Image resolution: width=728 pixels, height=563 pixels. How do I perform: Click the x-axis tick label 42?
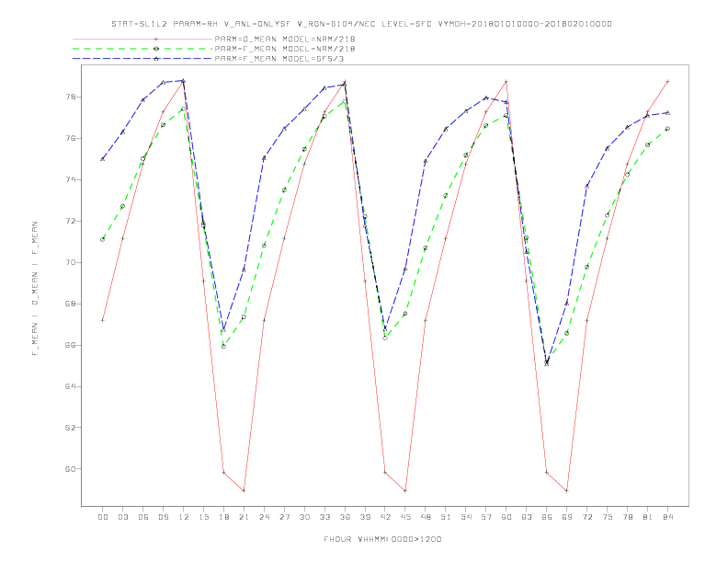tap(385, 517)
